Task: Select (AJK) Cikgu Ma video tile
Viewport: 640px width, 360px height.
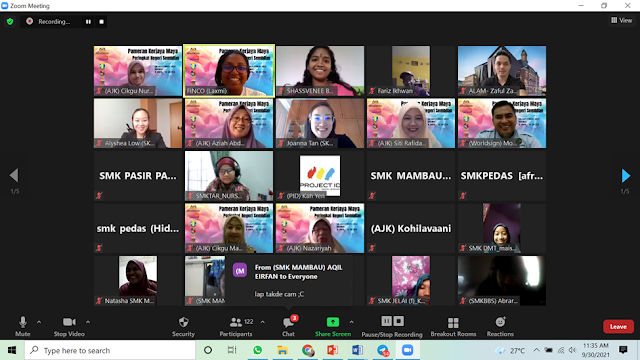Action: [229, 228]
